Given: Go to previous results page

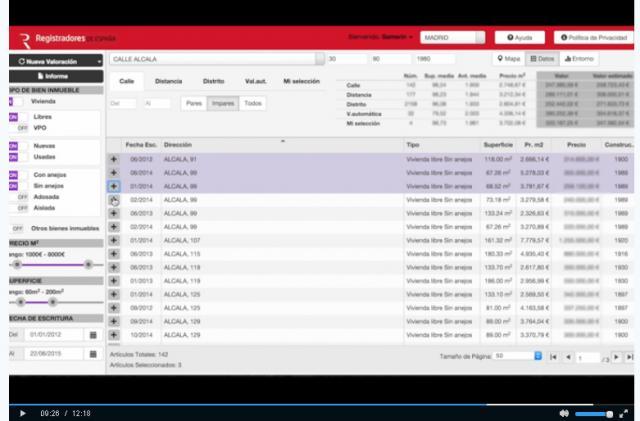Looking at the screenshot, I should pyautogui.click(x=568, y=357).
